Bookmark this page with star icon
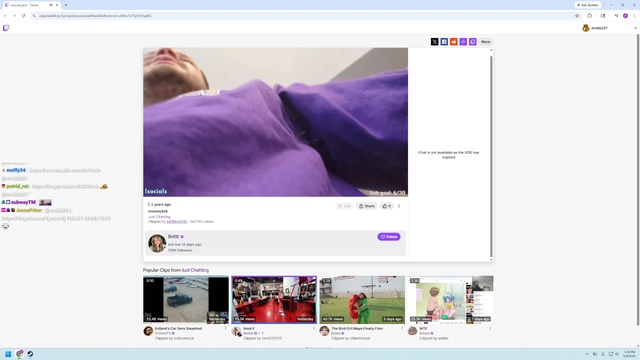 click(x=577, y=16)
